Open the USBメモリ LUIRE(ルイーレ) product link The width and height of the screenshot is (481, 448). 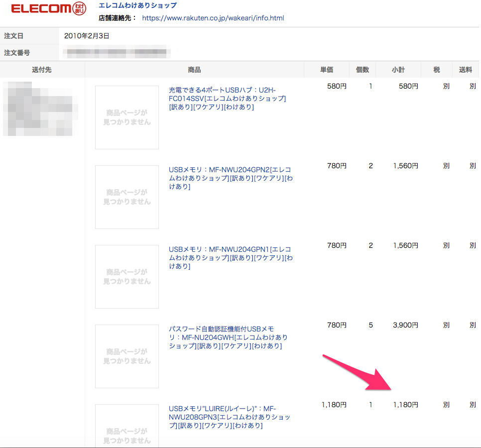coord(229,417)
